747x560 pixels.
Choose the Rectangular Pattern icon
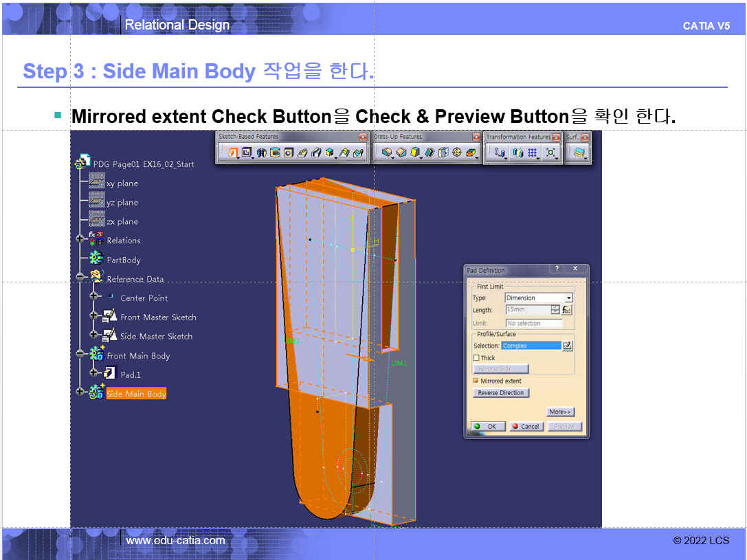(x=533, y=153)
